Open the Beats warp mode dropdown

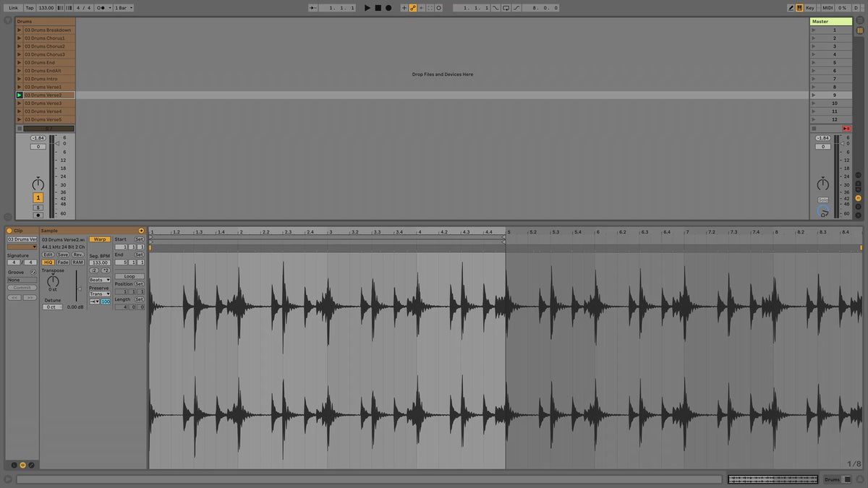tap(99, 280)
